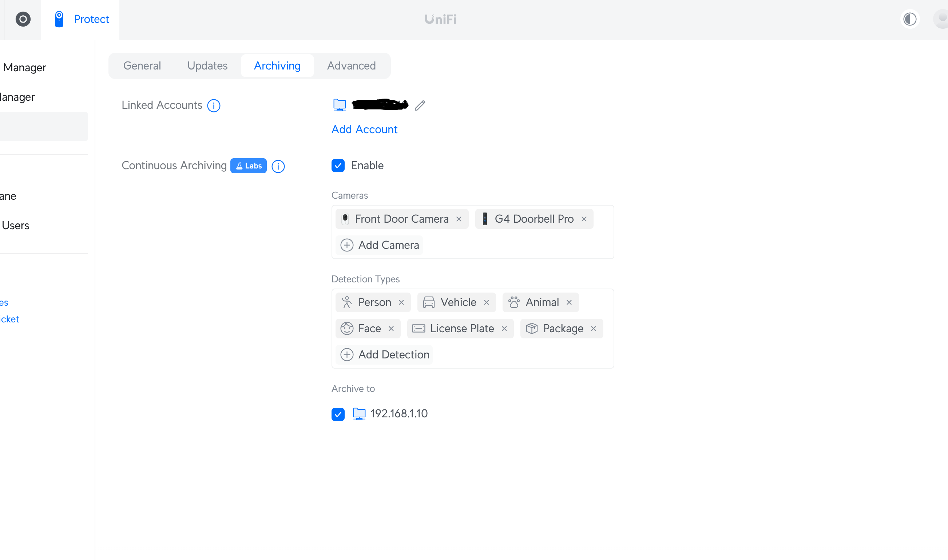
Task: Open the UniFi OS home icon
Action: tap(23, 19)
